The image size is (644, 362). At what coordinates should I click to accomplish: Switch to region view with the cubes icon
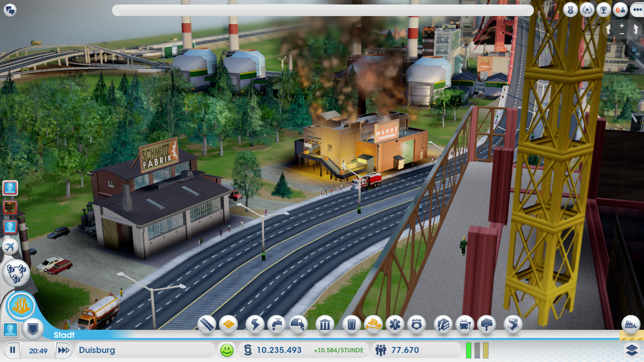(16, 272)
